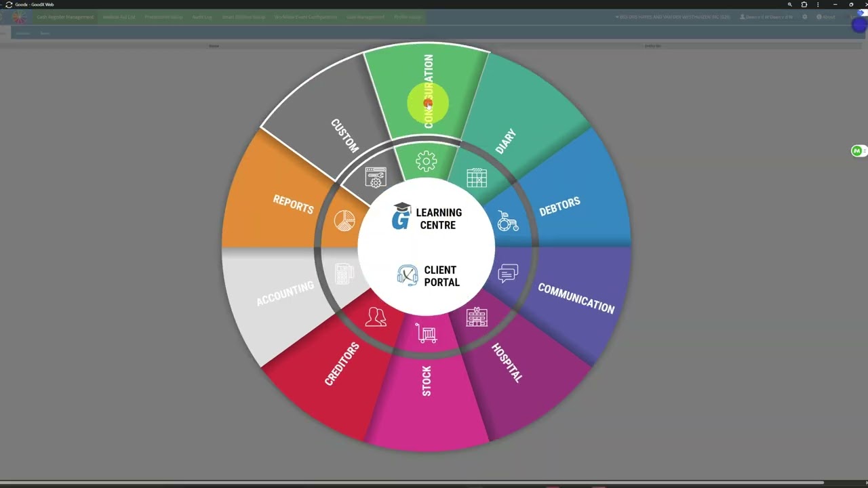This screenshot has height=488, width=868.
Task: Click the browser search magnifier icon
Action: (789, 5)
